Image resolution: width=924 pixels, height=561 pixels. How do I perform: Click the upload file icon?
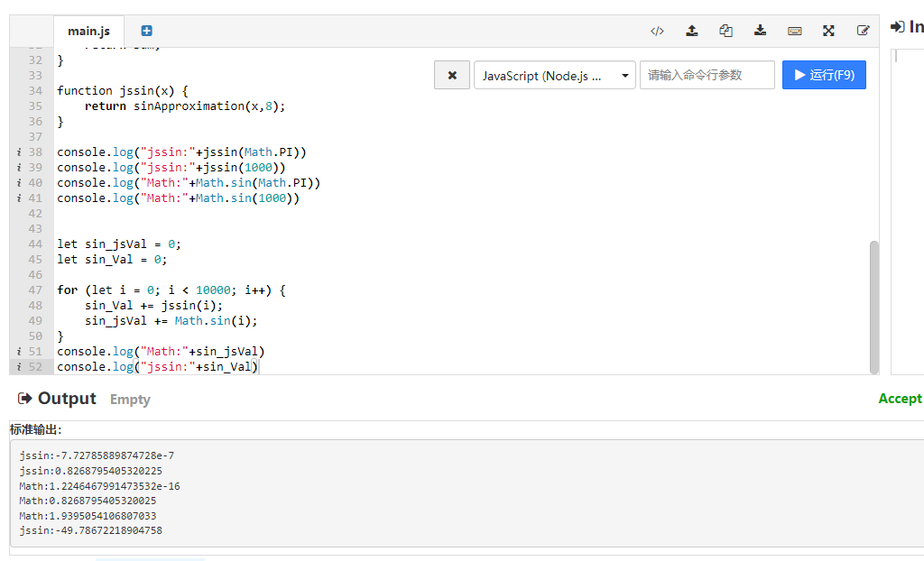click(x=692, y=31)
